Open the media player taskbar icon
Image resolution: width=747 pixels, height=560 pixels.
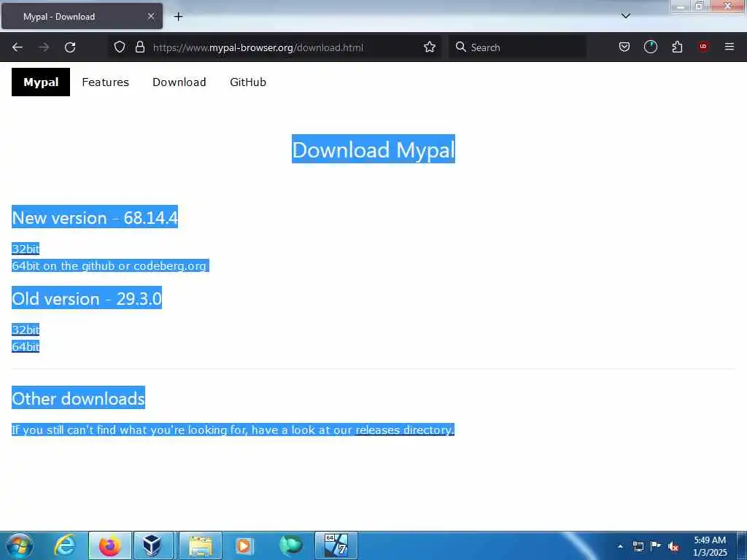pos(244,545)
